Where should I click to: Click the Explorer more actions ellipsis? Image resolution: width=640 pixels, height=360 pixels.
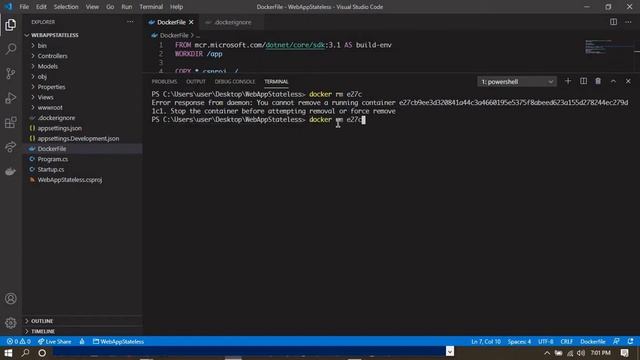pyautogui.click(x=130, y=22)
